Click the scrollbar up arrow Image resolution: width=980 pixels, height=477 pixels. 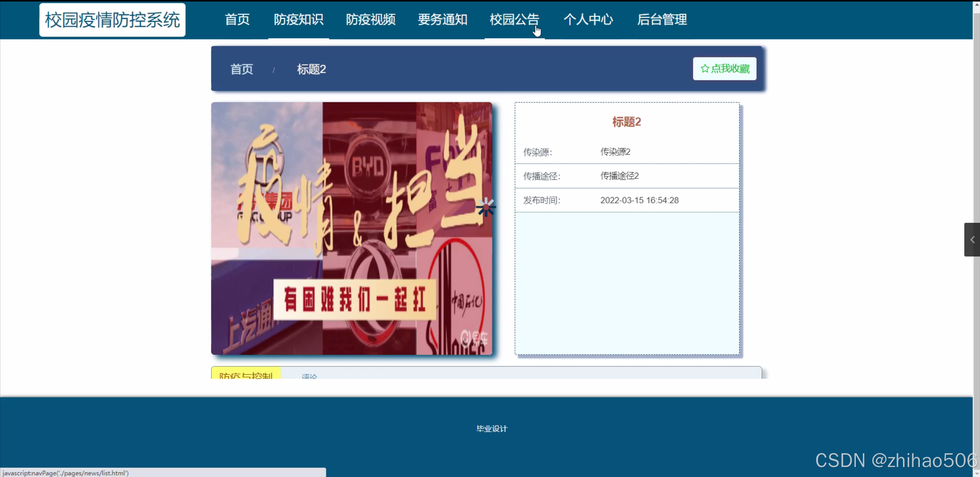976,5
